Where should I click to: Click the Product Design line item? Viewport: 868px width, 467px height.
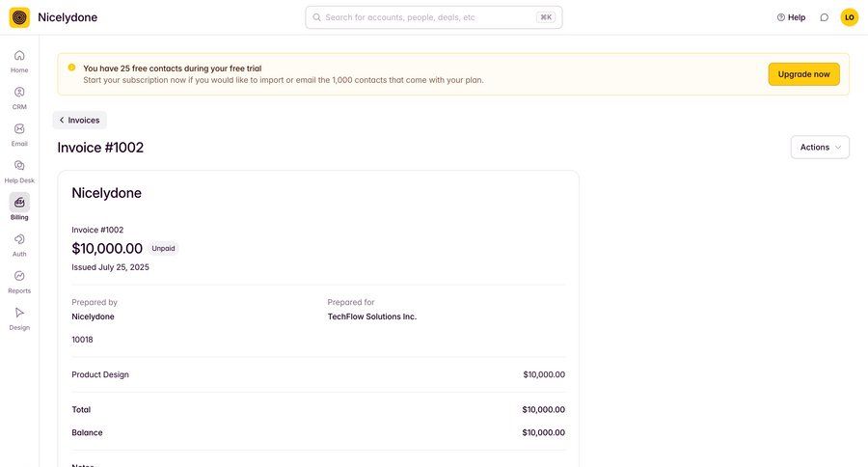(100, 374)
